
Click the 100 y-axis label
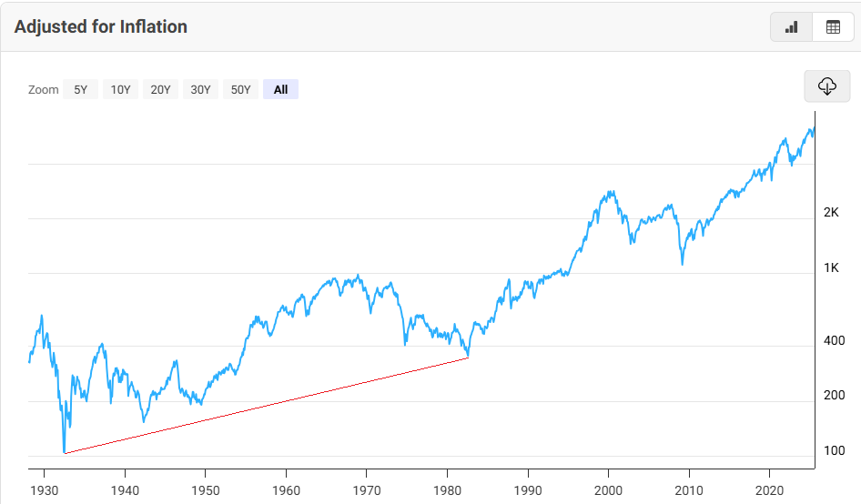click(834, 450)
